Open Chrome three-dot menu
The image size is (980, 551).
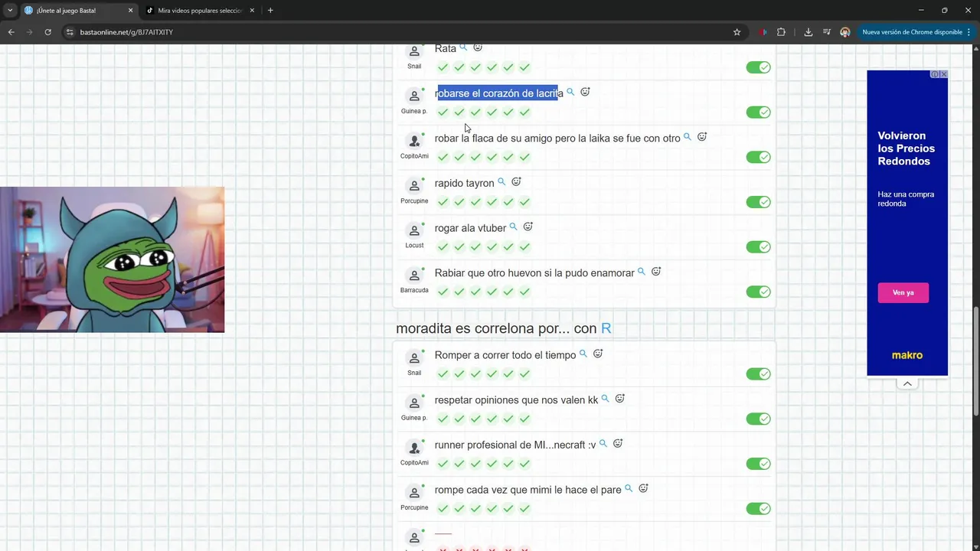[x=969, y=32]
